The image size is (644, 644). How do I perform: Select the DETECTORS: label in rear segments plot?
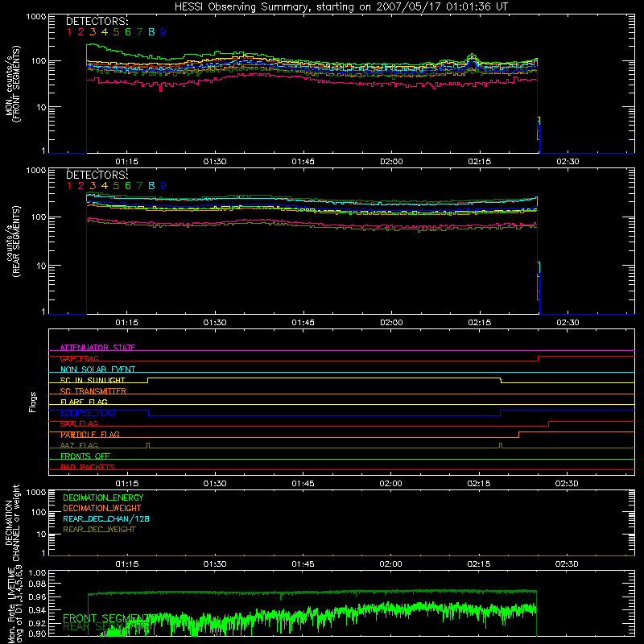click(x=97, y=175)
